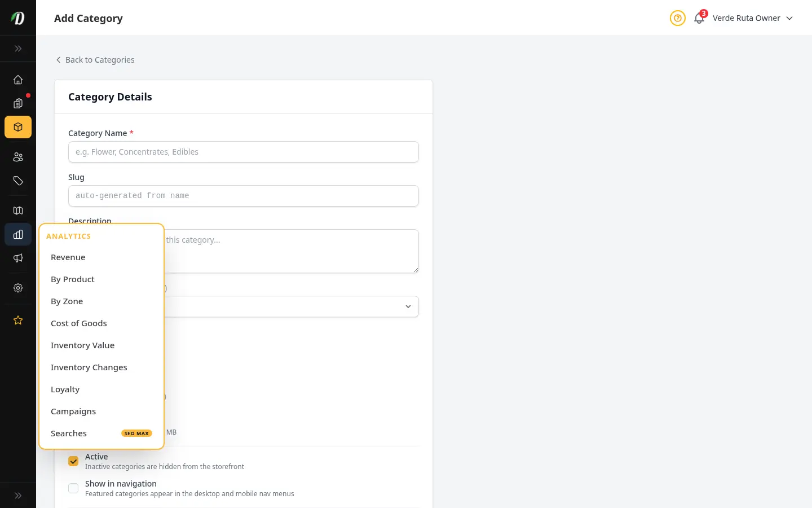The image size is (812, 508).
Task: Open notifications bell icon
Action: (x=699, y=18)
